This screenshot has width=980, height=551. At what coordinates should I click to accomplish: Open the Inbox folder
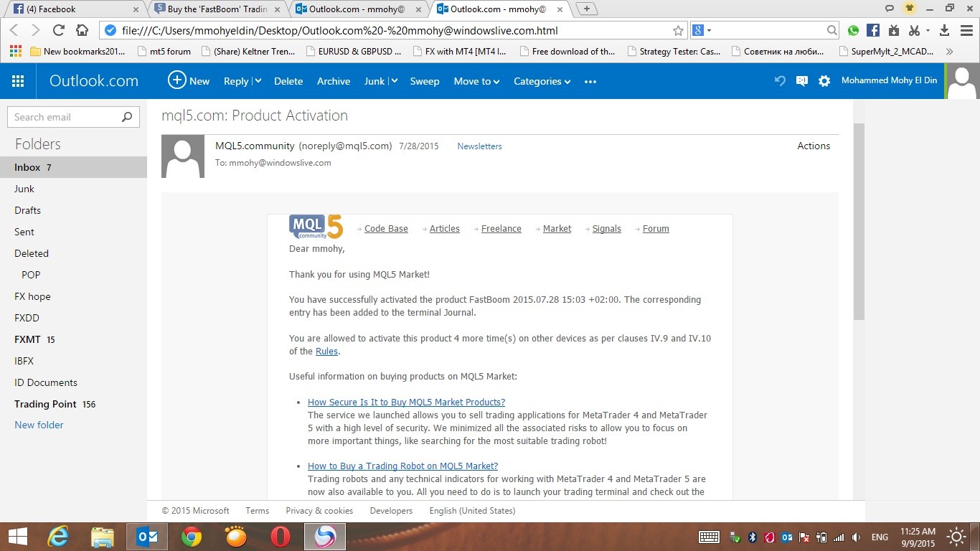73,167
